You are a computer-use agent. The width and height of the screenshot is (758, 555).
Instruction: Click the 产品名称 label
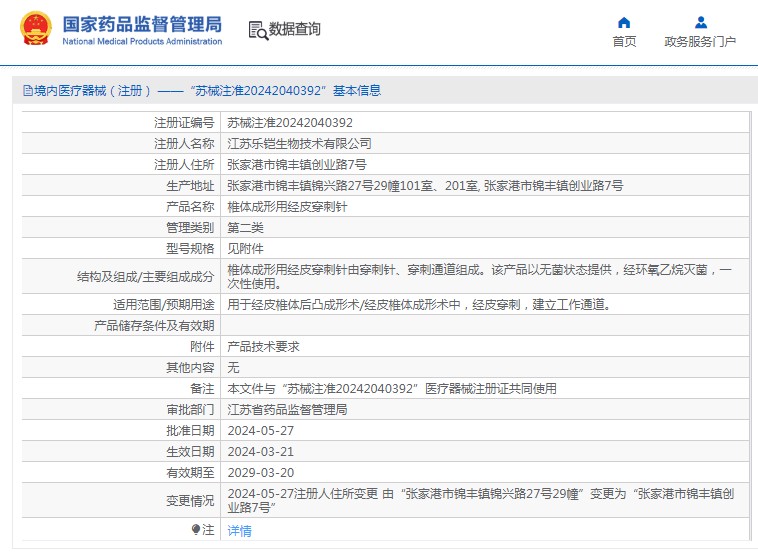click(190, 207)
